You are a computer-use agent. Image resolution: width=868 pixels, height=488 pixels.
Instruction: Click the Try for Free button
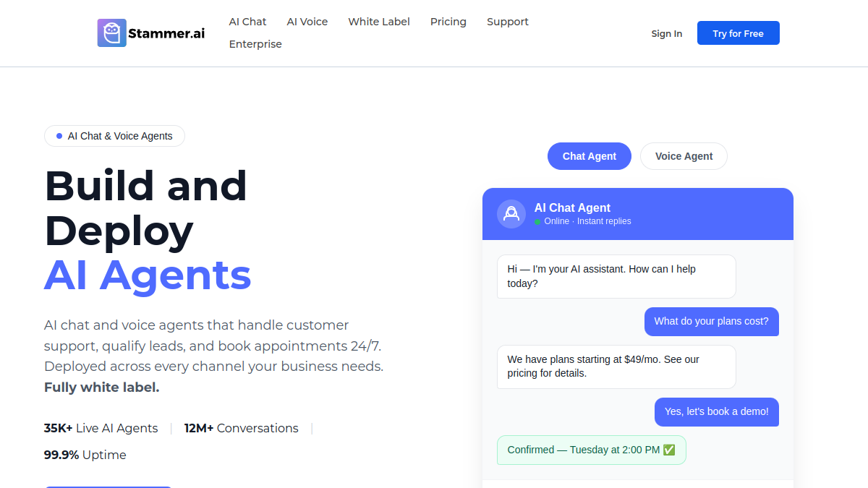[x=739, y=33]
